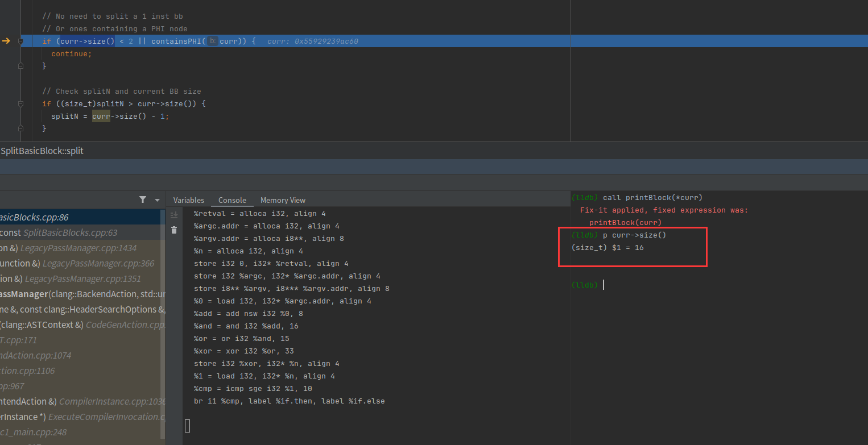The height and width of the screenshot is (445, 868).
Task: Click 'splitN = curr->size() - 1;' line
Action: [x=110, y=116]
